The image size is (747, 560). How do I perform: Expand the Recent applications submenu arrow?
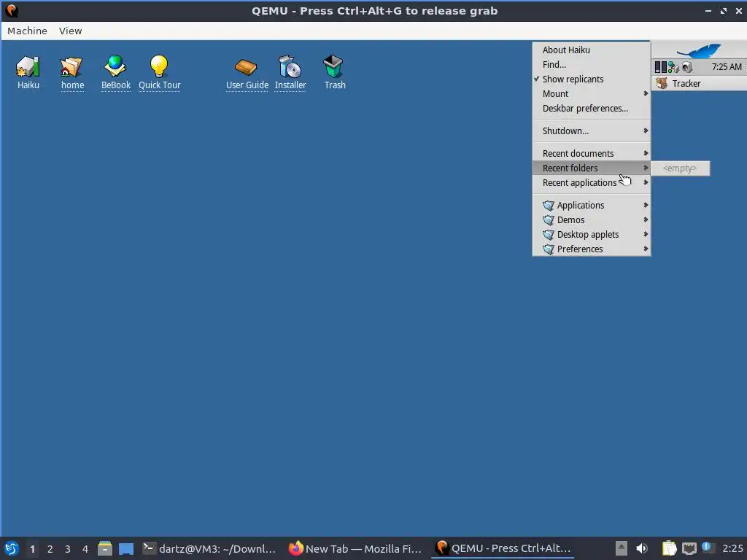pyautogui.click(x=646, y=183)
